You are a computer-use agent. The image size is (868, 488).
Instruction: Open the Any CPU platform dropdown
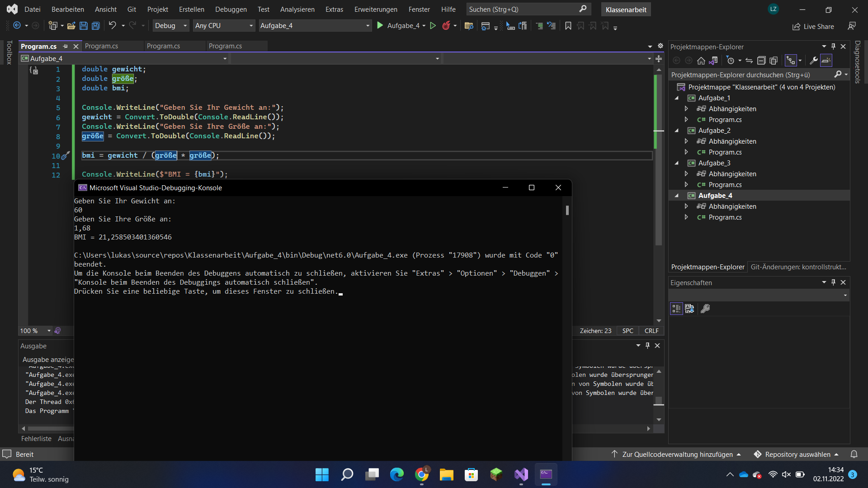251,25
